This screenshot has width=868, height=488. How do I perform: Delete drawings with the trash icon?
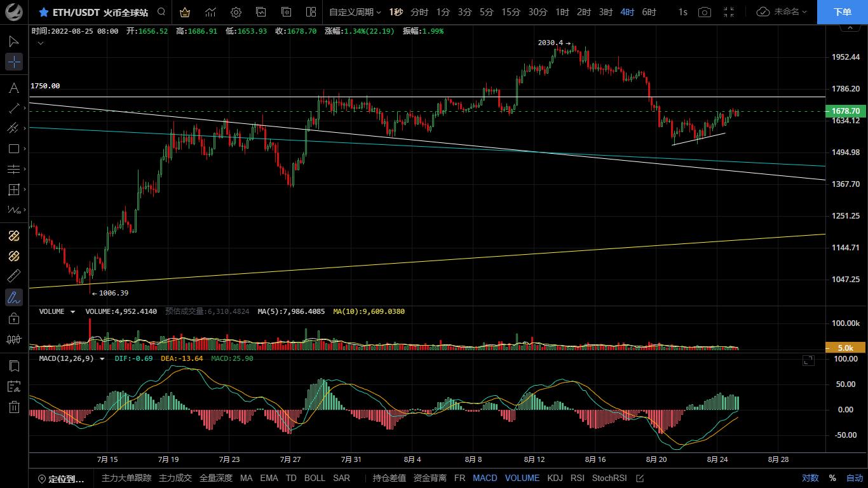tap(14, 407)
